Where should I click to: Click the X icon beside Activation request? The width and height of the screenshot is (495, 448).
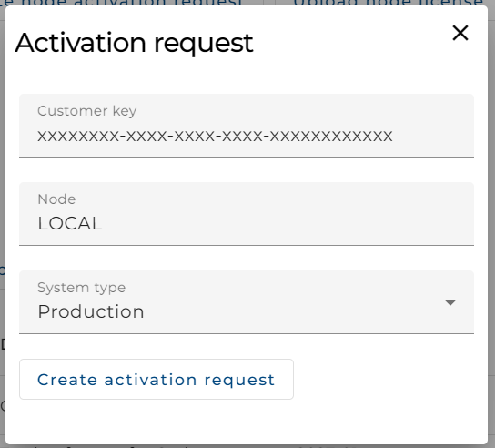coord(460,33)
